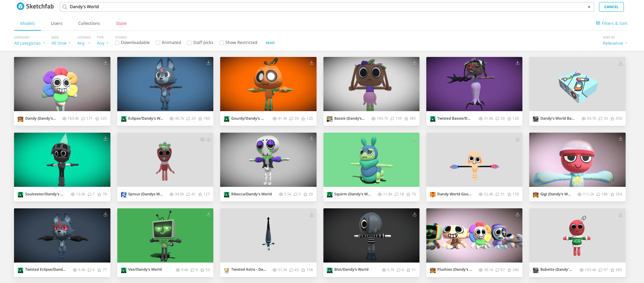Viewport: 644px width, 283px height.
Task: Click the likes star on Ribecca model
Action: click(x=305, y=194)
